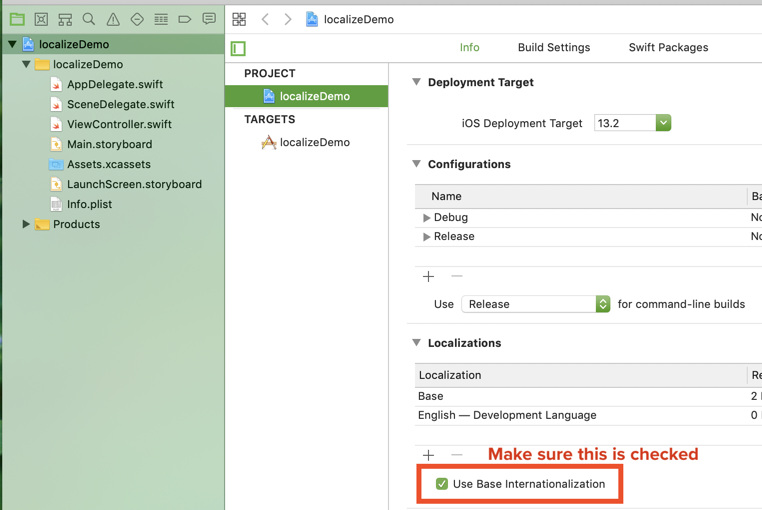The width and height of the screenshot is (762, 510).
Task: Open Main.storyboard in the navigator
Action: pos(109,144)
